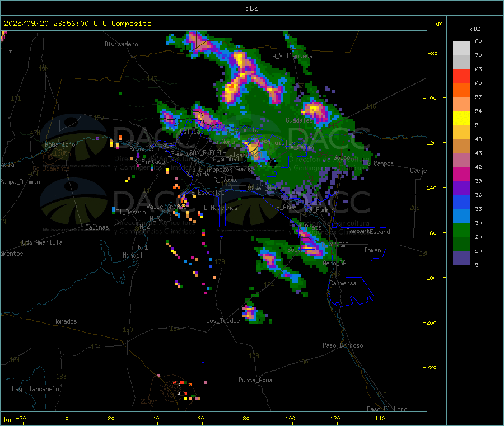Click the Cda_Amarilla map label
This screenshot has height=426, width=504.
pyautogui.click(x=42, y=242)
